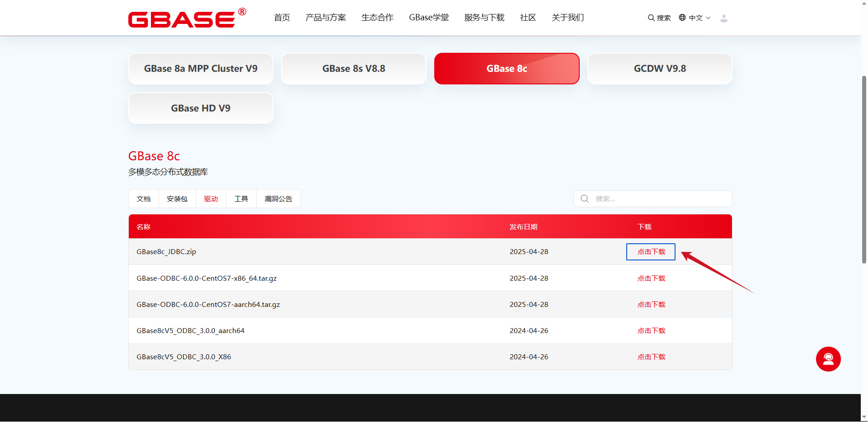The image size is (868, 422).
Task: Click the GBASE logo
Action: [187, 18]
